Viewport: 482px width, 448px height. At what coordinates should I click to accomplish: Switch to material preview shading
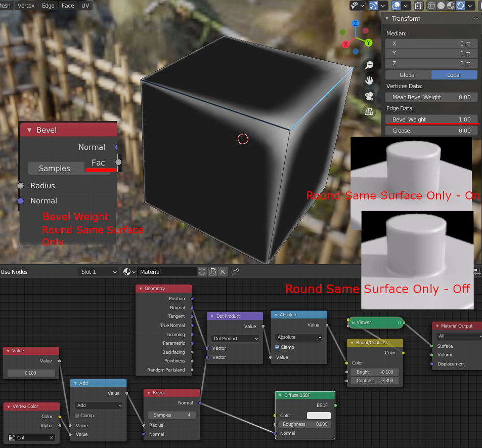coord(450,6)
